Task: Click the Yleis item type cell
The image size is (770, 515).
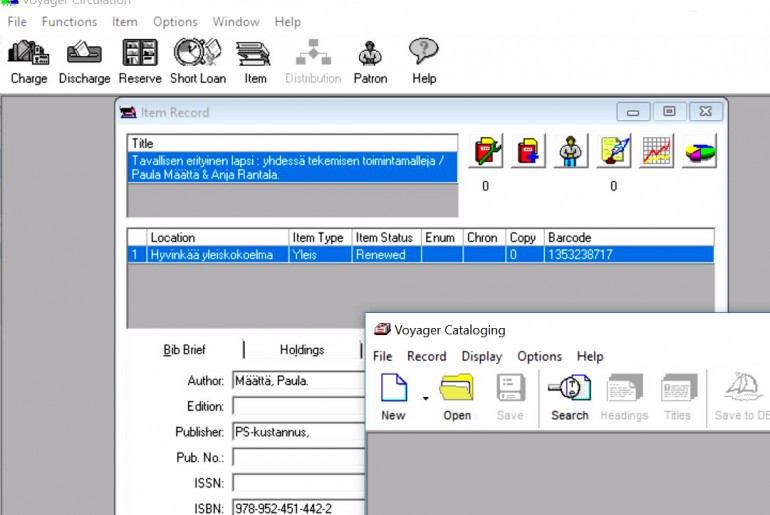Action: [320, 255]
